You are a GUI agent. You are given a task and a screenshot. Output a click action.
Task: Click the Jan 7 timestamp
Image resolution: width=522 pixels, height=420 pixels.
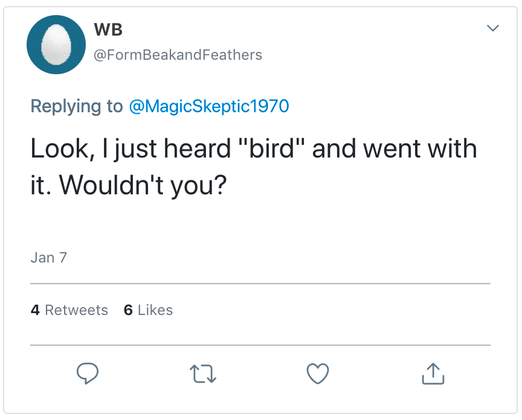click(48, 258)
